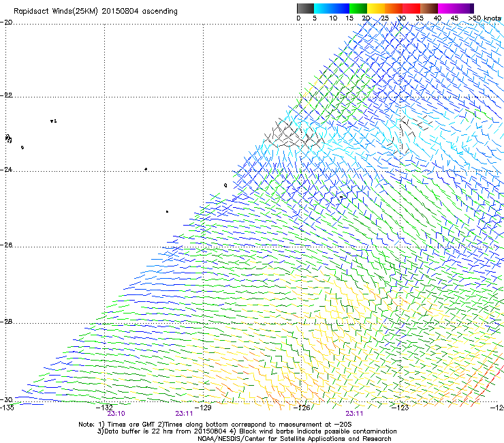Click the gray 0-5 knots legend swatch
Image resolution: width=504 pixels, height=443 pixels.
tap(305, 8)
